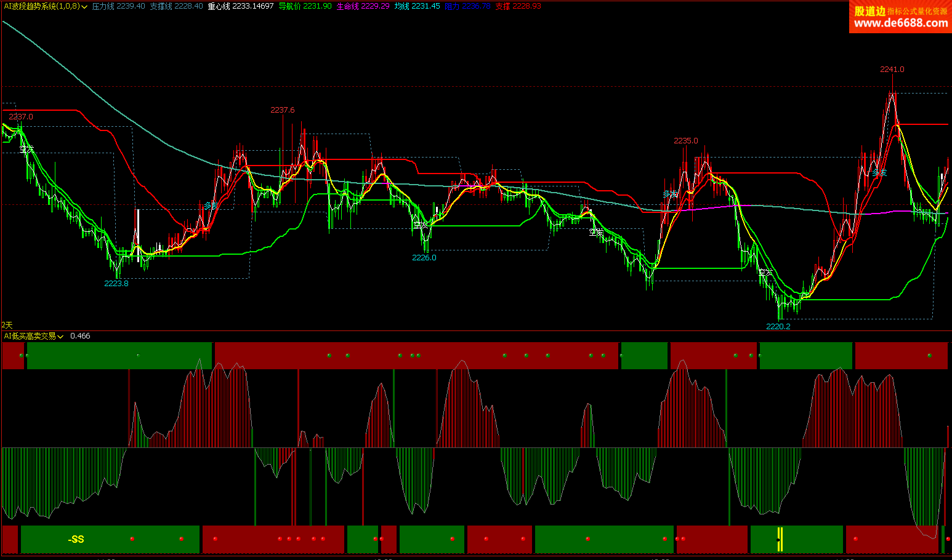Click the 2223.8 low price label

116,284
